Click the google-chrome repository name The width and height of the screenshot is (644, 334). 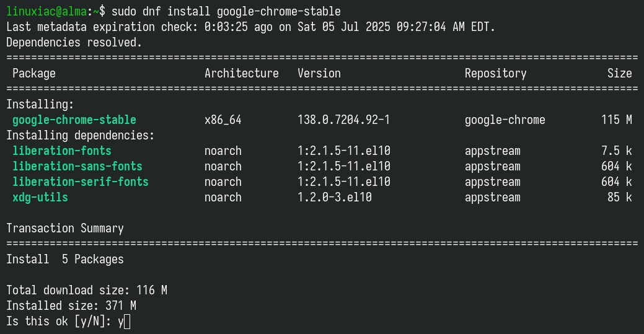(x=505, y=120)
